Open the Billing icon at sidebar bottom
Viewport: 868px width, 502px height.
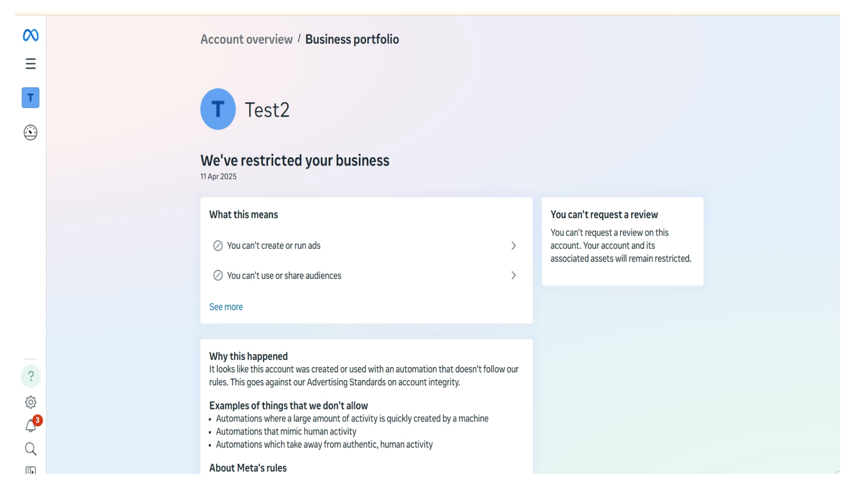coord(29,471)
